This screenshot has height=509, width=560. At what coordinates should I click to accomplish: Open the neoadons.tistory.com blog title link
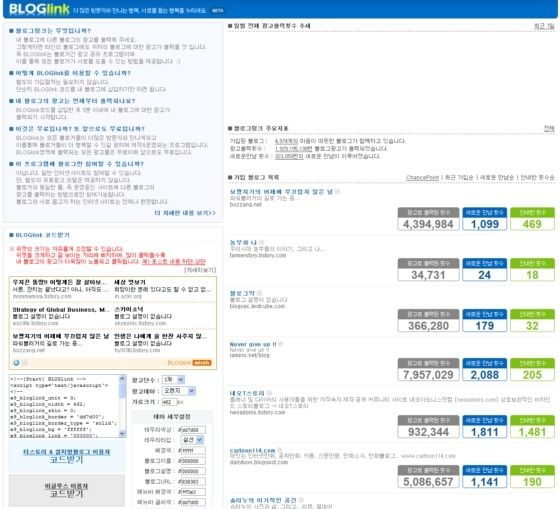247,393
